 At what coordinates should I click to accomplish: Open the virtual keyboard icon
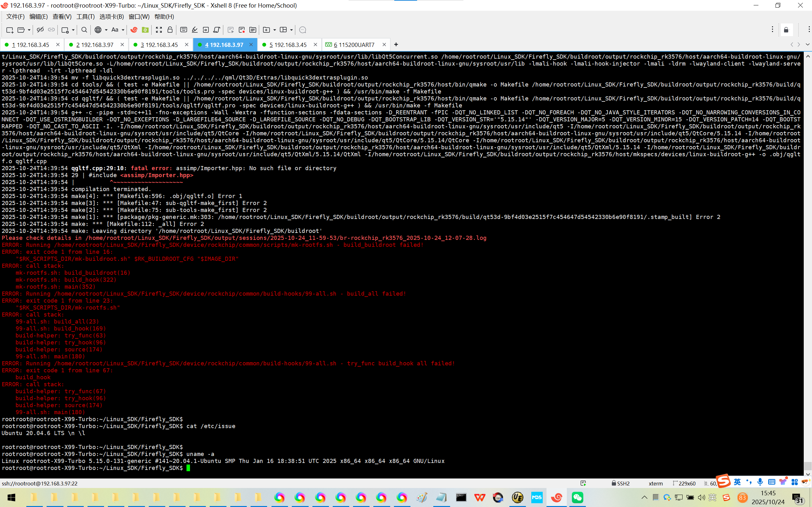coord(184,30)
